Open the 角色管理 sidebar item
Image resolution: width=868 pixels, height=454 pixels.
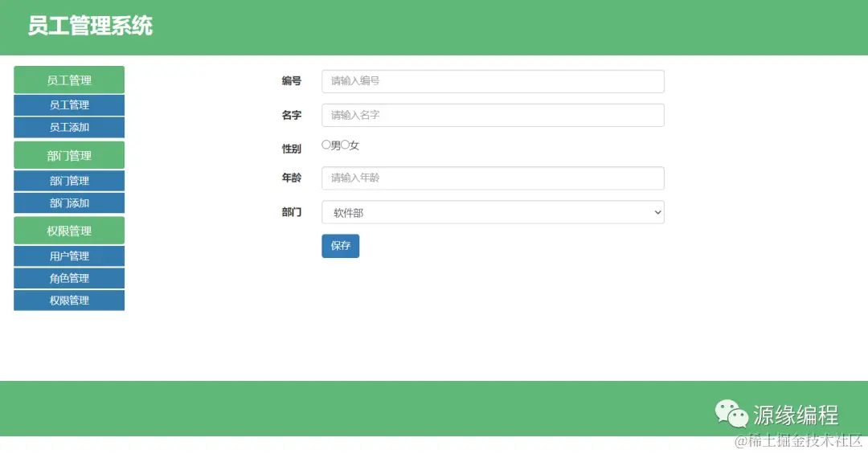click(69, 278)
